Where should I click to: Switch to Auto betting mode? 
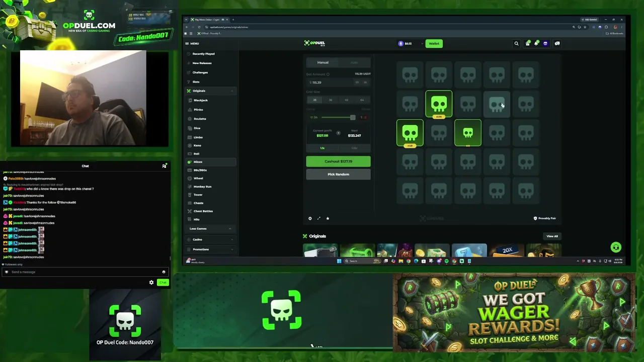pos(354,62)
